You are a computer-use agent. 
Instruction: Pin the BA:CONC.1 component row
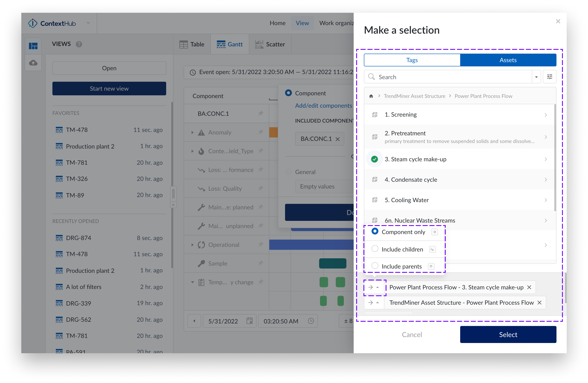point(261,113)
